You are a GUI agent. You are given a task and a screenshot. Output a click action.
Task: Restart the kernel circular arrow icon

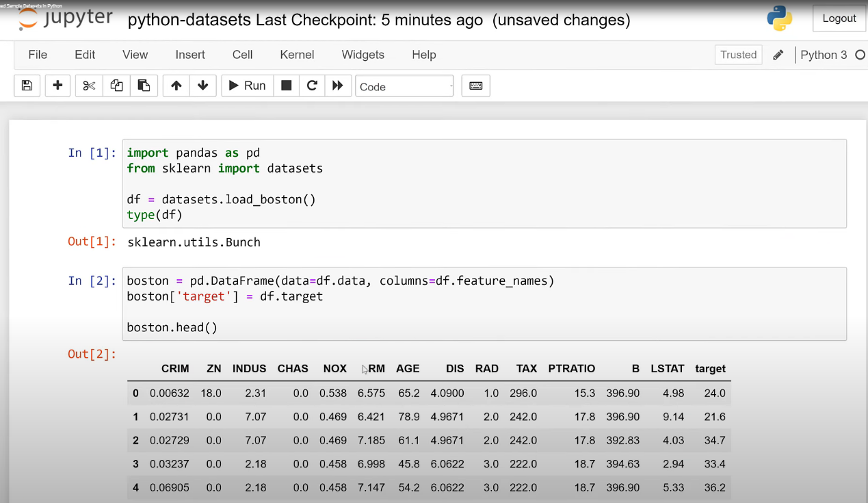(x=312, y=86)
